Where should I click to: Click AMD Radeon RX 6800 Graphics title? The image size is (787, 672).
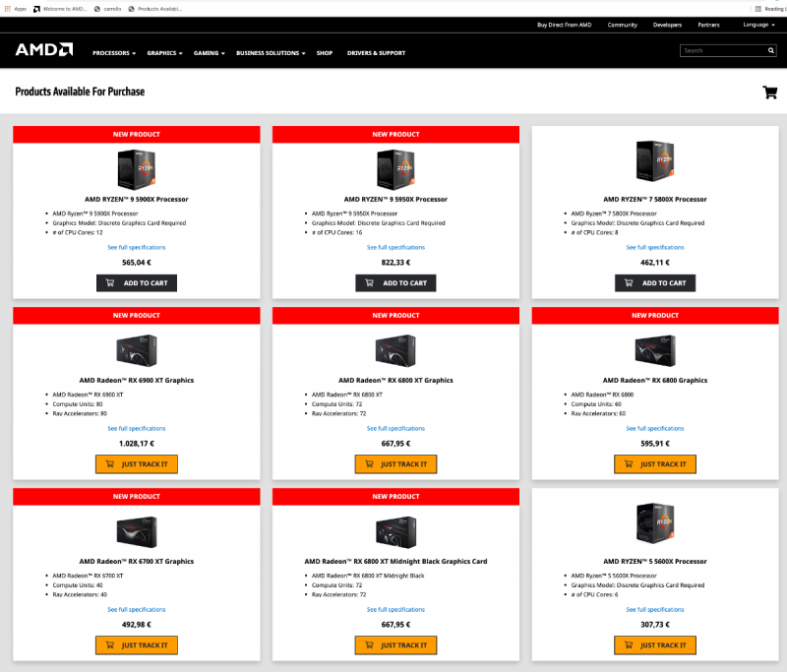coord(655,381)
